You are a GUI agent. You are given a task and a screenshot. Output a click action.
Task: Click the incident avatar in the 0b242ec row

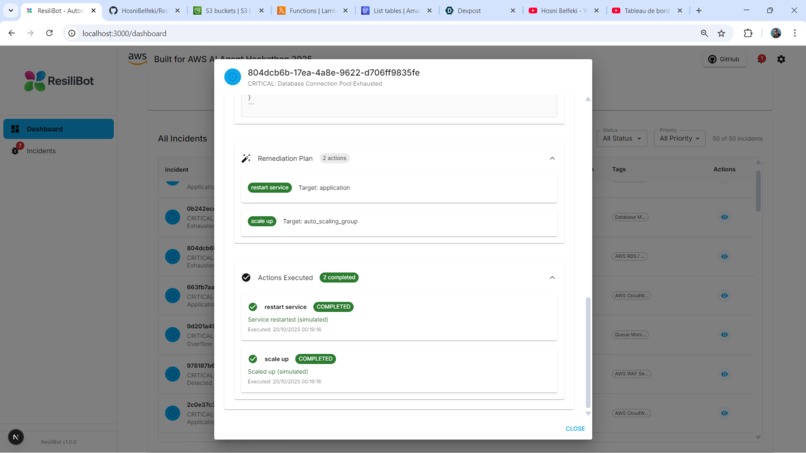[x=173, y=217]
